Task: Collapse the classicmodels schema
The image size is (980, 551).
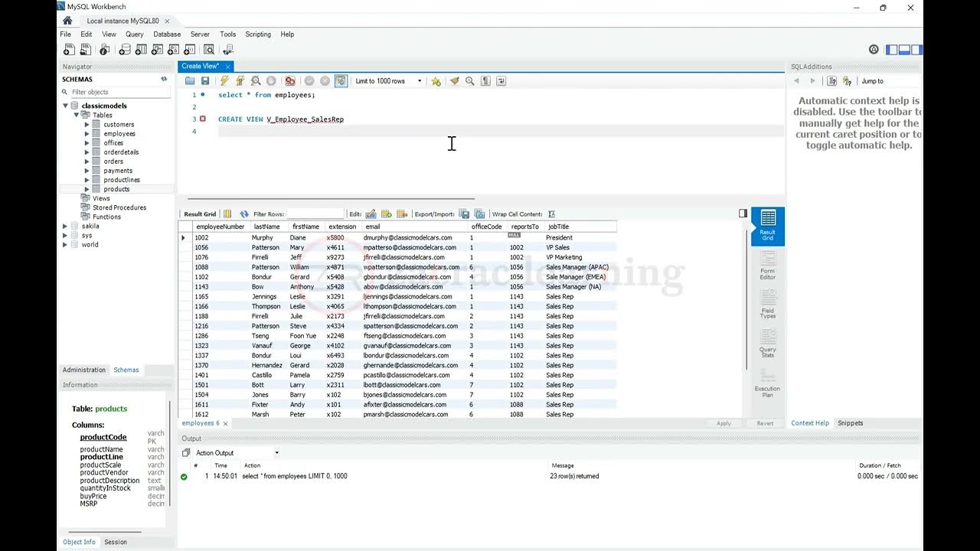Action: tap(66, 106)
